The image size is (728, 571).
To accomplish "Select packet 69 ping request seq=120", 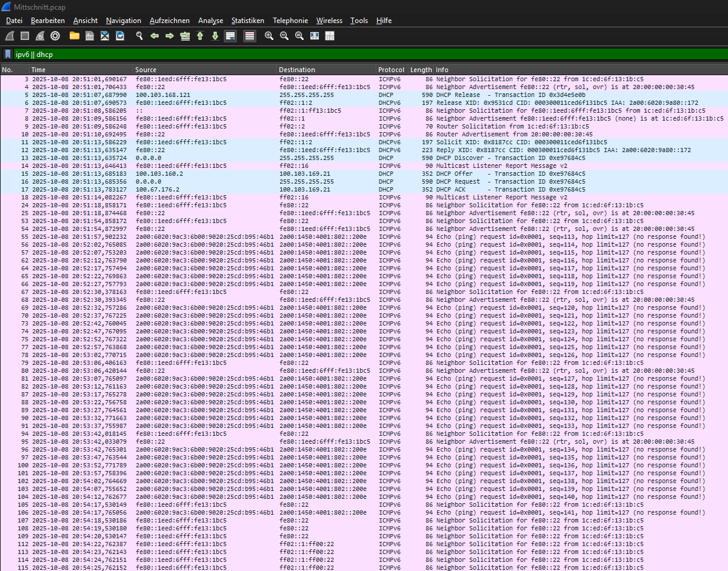I will (364, 308).
